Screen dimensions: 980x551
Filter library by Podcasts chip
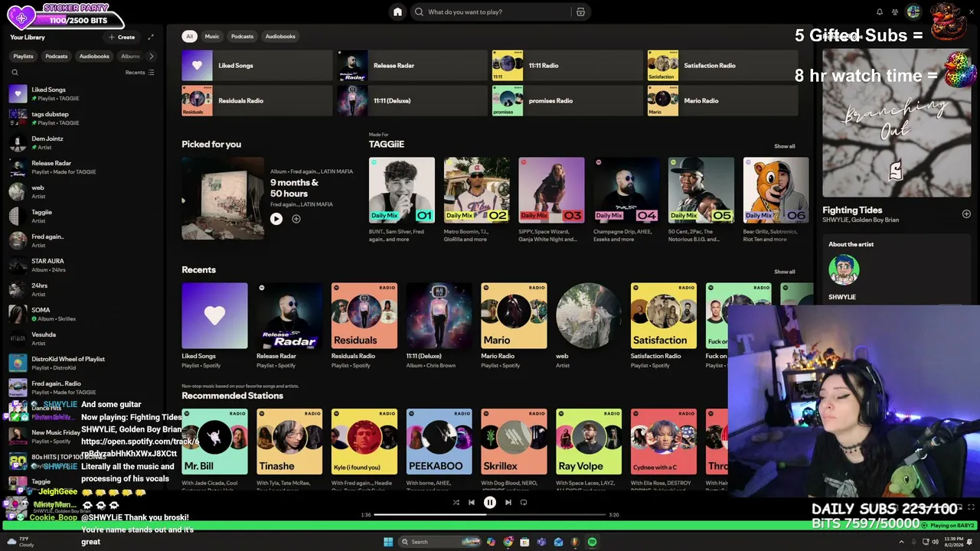point(56,56)
